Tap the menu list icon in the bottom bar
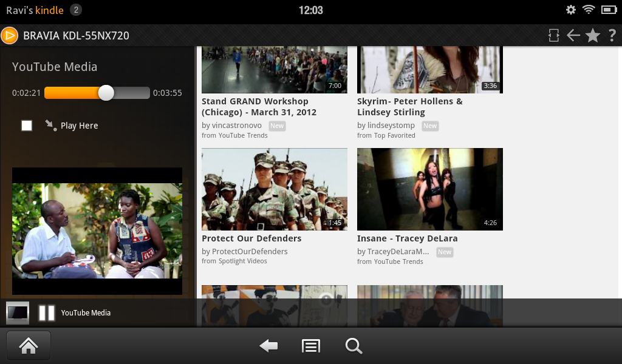 tap(310, 346)
